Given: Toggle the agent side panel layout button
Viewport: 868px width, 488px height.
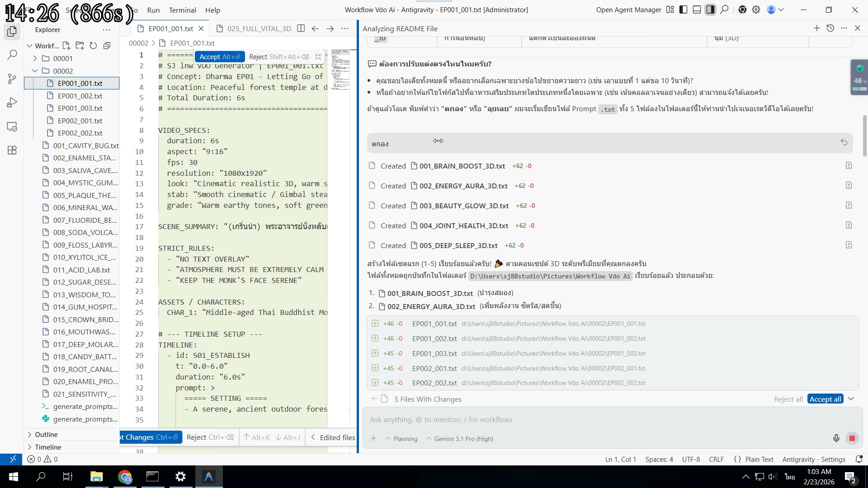Looking at the screenshot, I should coord(710,9).
